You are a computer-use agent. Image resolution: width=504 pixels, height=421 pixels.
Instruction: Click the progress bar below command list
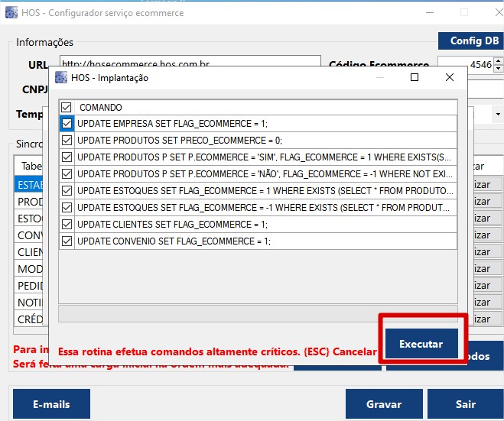coord(258,314)
